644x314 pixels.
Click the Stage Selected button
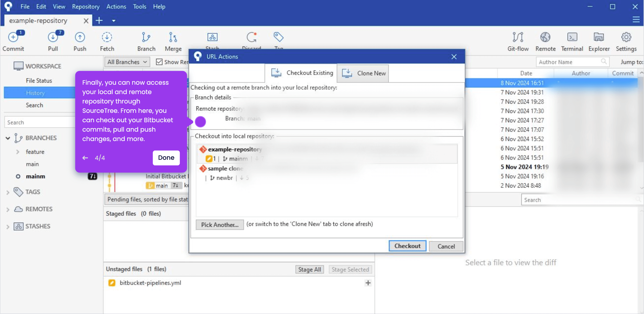[x=350, y=269]
